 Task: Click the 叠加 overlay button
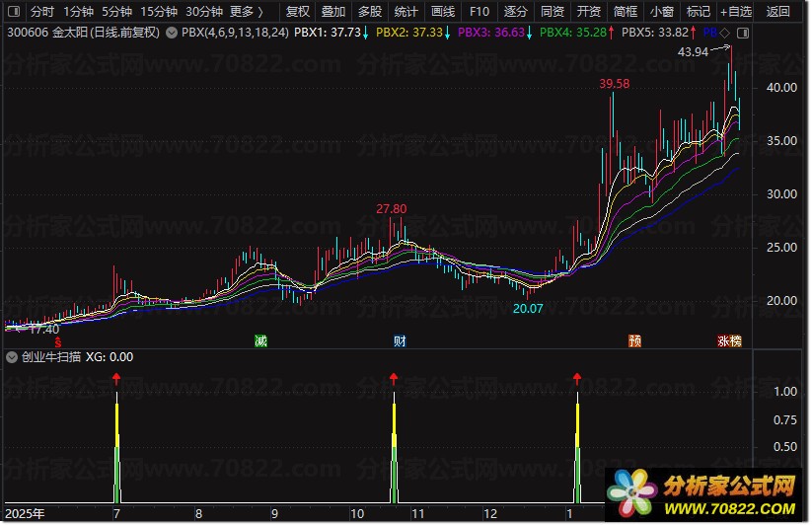[x=332, y=12]
